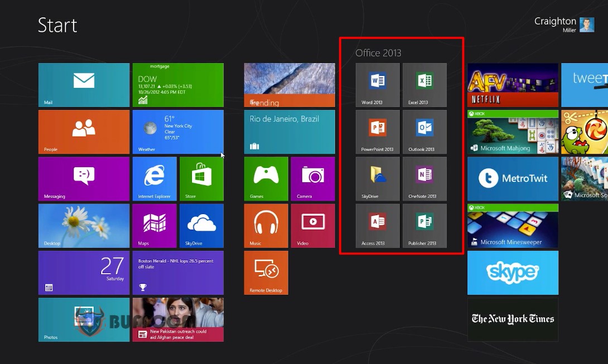Launch Microsoft Minesweeper
This screenshot has width=608, height=364.
pyautogui.click(x=513, y=226)
